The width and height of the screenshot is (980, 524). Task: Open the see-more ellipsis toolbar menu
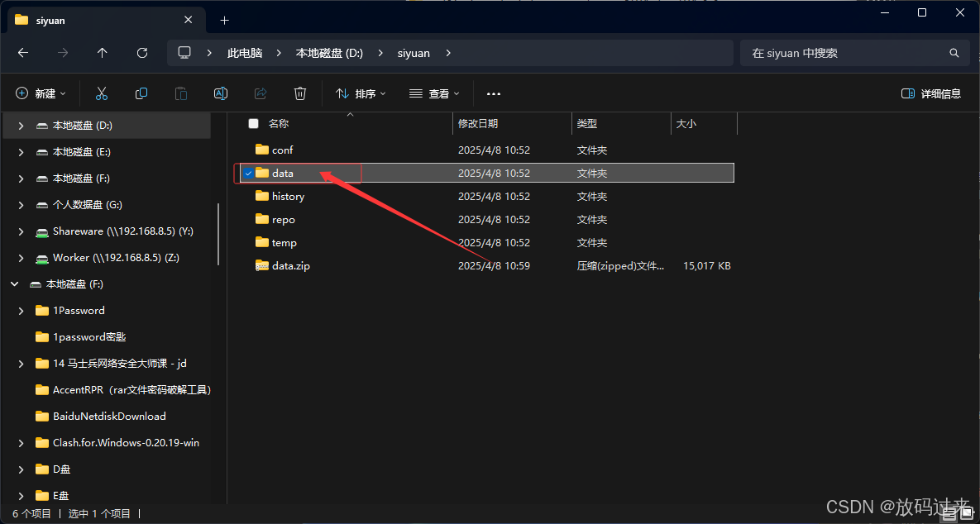click(493, 93)
